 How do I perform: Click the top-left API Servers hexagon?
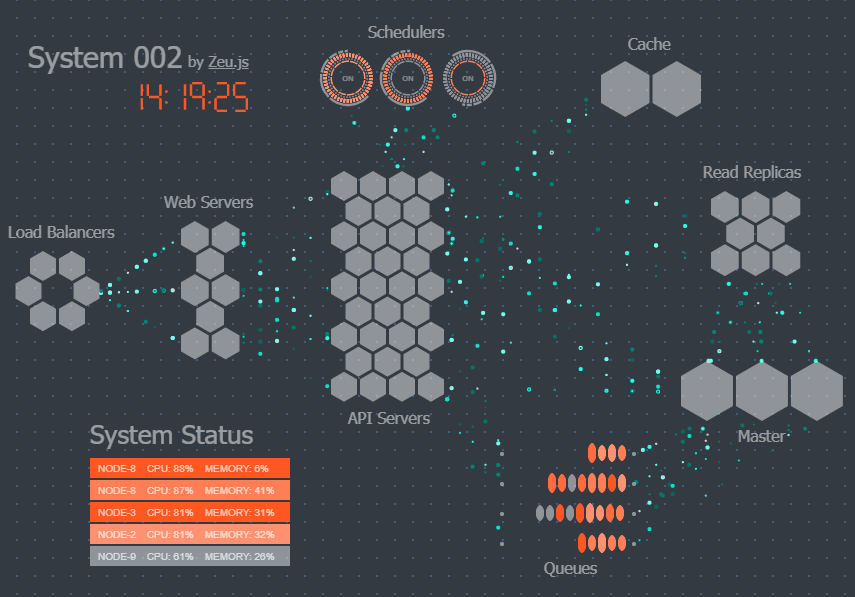point(344,186)
